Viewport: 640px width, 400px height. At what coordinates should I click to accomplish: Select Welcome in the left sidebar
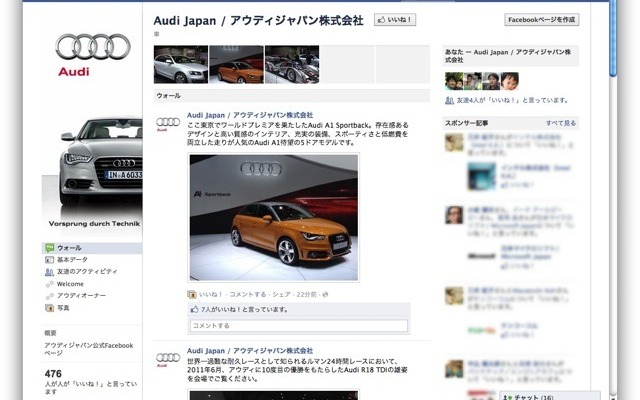tap(70, 284)
